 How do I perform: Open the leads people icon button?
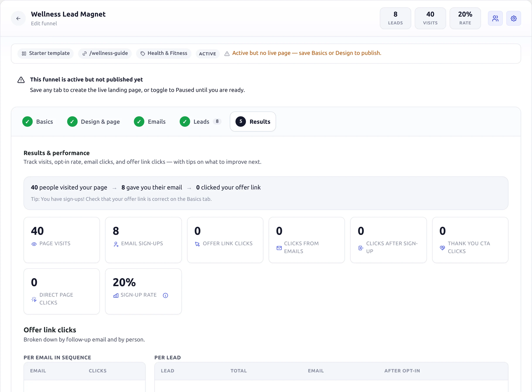tap(495, 19)
